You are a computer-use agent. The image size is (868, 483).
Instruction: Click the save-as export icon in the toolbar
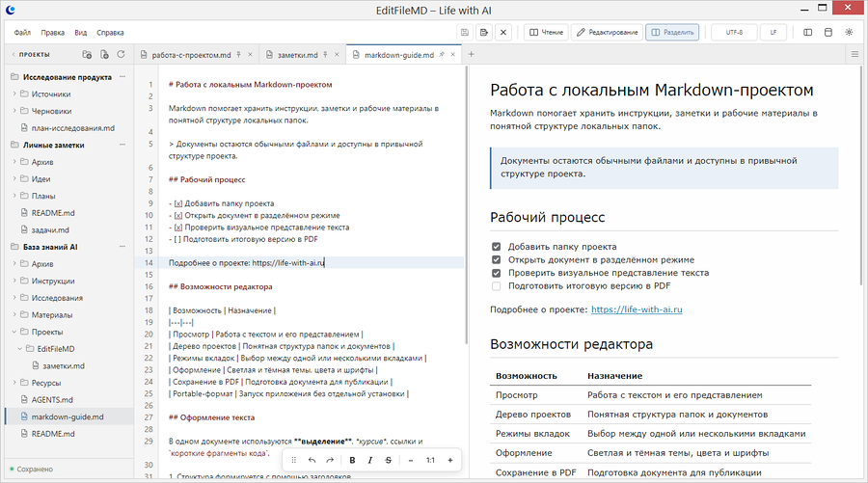click(x=484, y=33)
